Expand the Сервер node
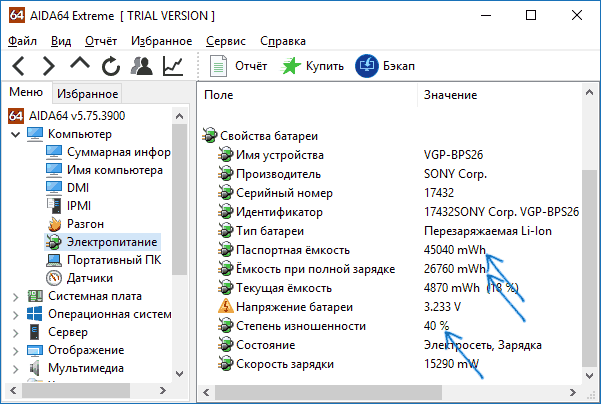Screen dimensions: 601x404 click(x=16, y=333)
